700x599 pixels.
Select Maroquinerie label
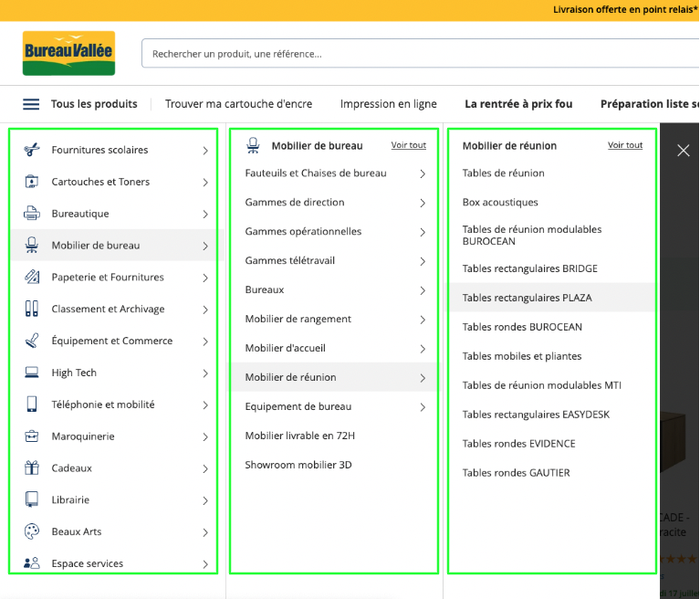pos(83,436)
